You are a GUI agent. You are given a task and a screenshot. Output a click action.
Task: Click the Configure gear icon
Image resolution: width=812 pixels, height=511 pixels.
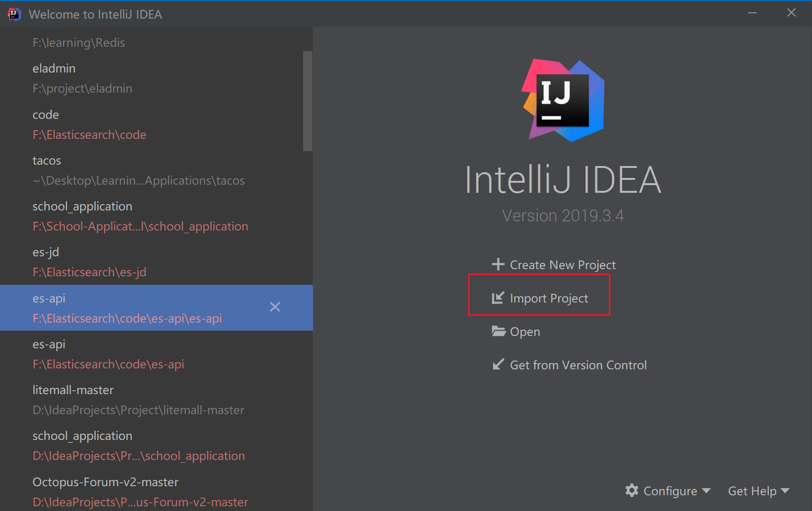tap(632, 490)
